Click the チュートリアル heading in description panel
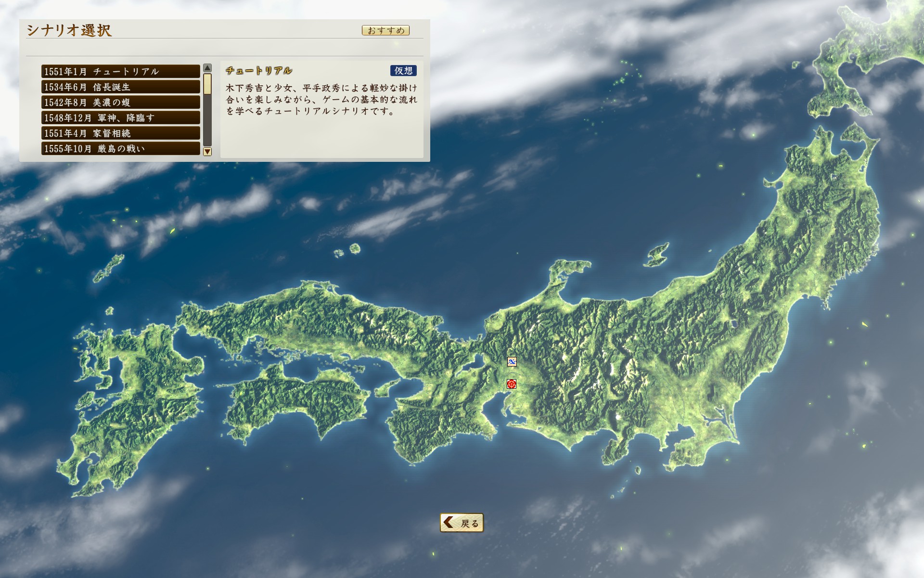 (259, 71)
